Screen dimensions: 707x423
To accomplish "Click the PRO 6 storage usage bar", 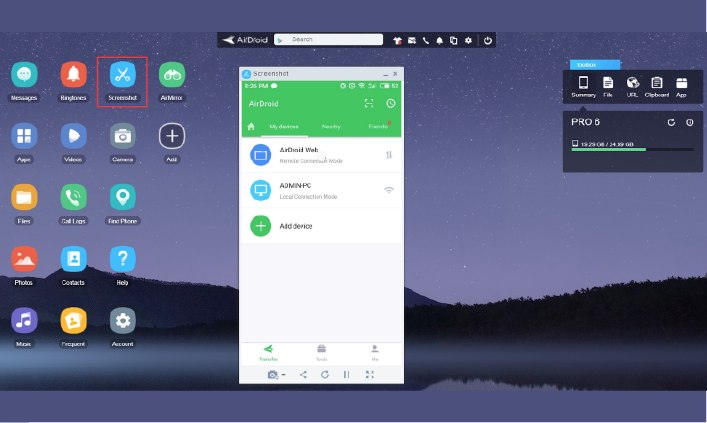I will [632, 149].
